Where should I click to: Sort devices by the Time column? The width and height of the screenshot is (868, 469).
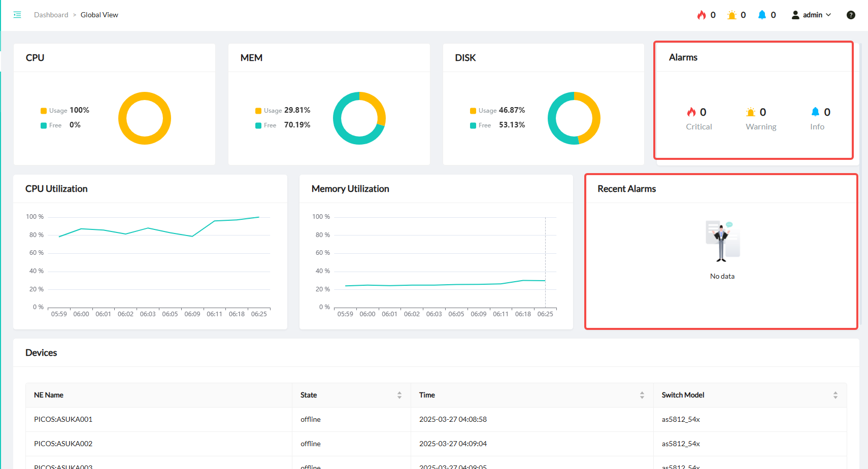point(642,395)
